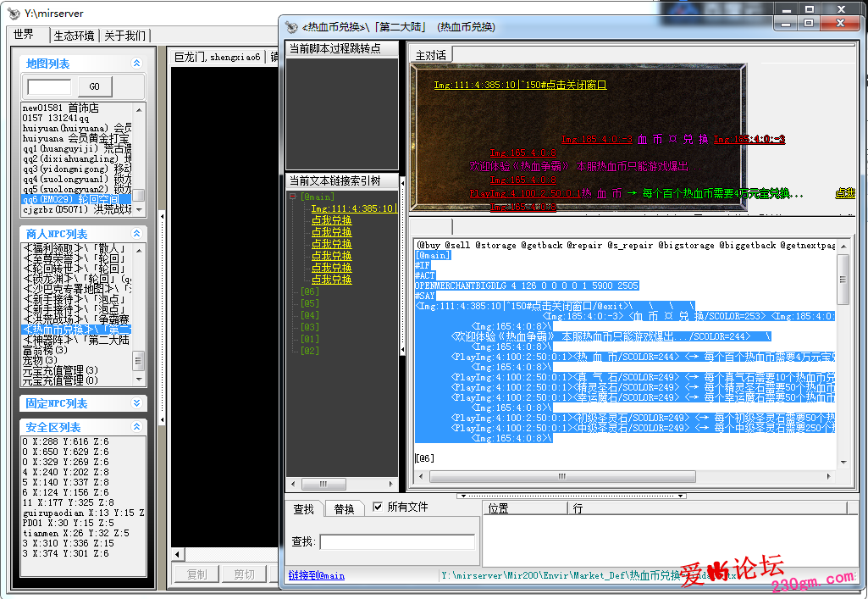Click the link tree scroll left arrow
Image resolution: width=868 pixels, height=599 pixels.
coord(293,484)
